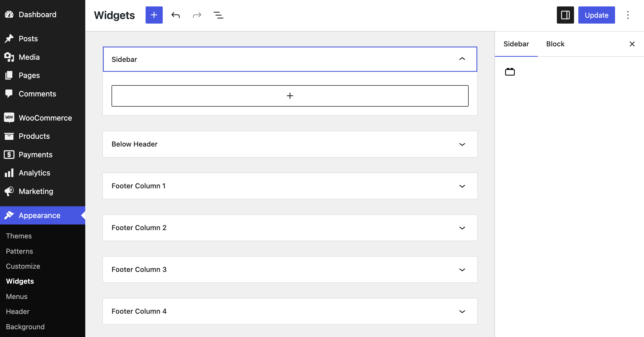Open the Menus settings link

[17, 296]
